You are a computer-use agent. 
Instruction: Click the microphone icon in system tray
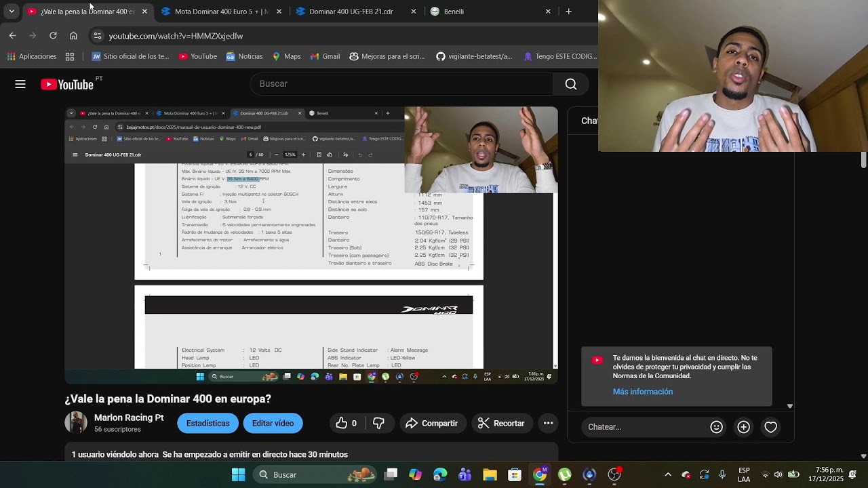pos(722,474)
